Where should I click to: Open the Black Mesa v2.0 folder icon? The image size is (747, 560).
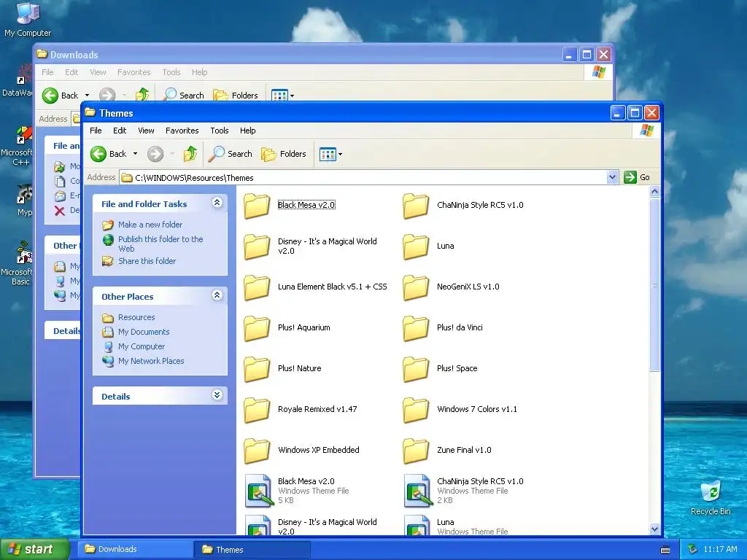tap(258, 206)
